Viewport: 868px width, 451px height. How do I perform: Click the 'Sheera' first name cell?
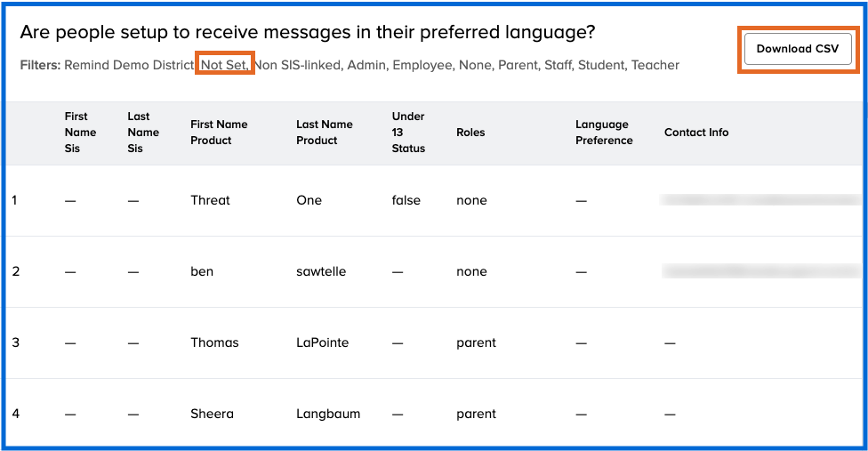[212, 414]
